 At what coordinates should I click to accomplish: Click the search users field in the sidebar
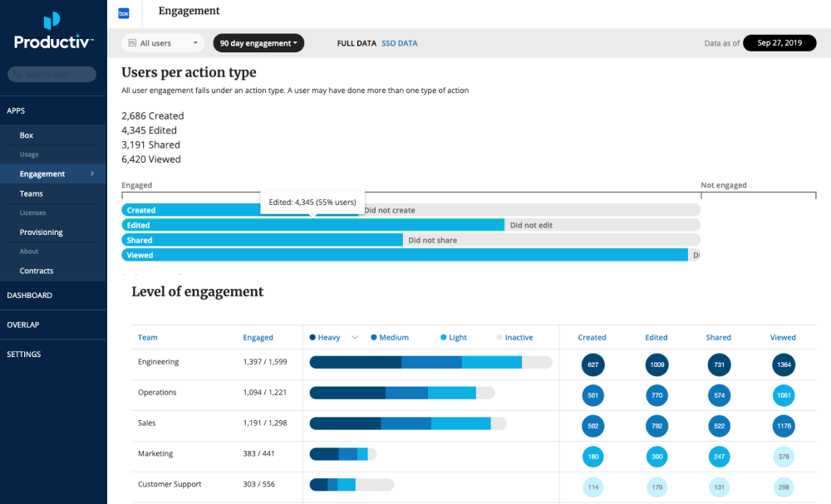click(x=52, y=74)
